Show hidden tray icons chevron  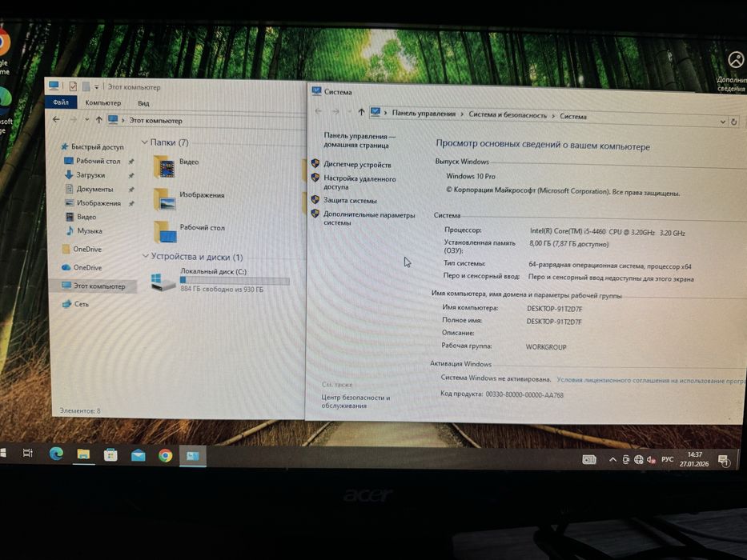click(612, 459)
